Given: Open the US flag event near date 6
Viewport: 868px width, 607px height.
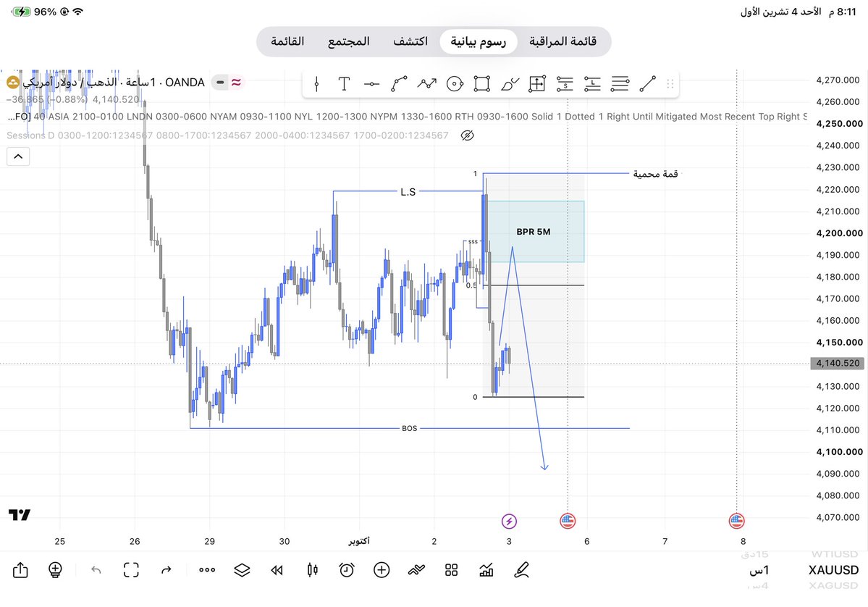Looking at the screenshot, I should [568, 521].
